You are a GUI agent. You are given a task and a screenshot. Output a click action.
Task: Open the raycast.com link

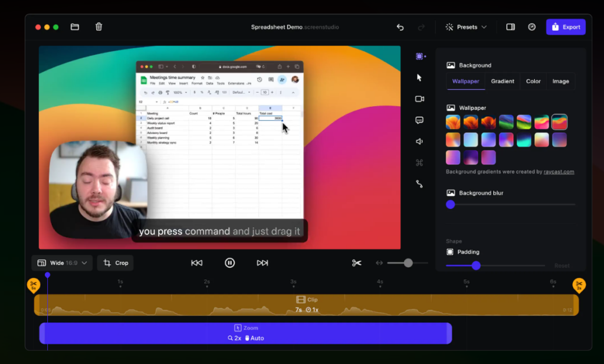coord(559,172)
